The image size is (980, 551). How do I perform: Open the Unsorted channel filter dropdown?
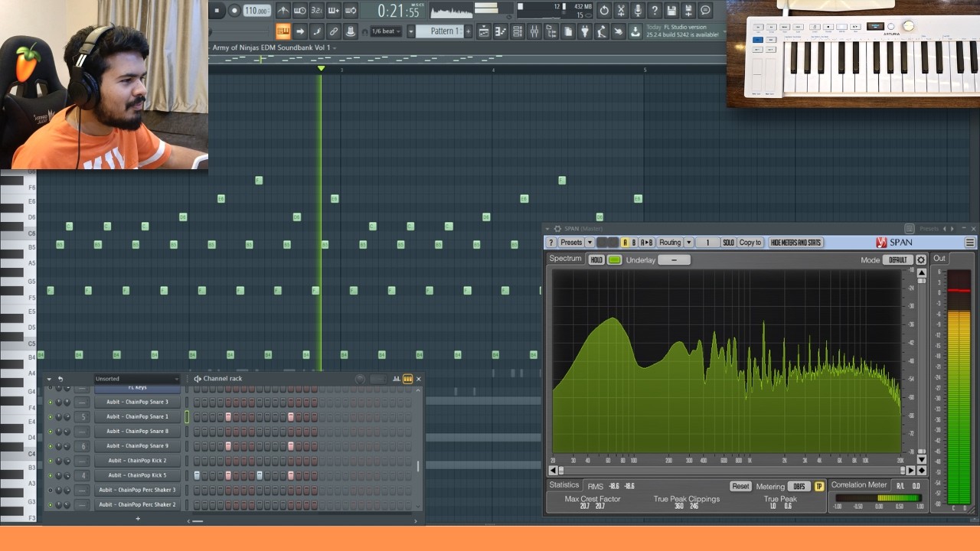coord(137,379)
